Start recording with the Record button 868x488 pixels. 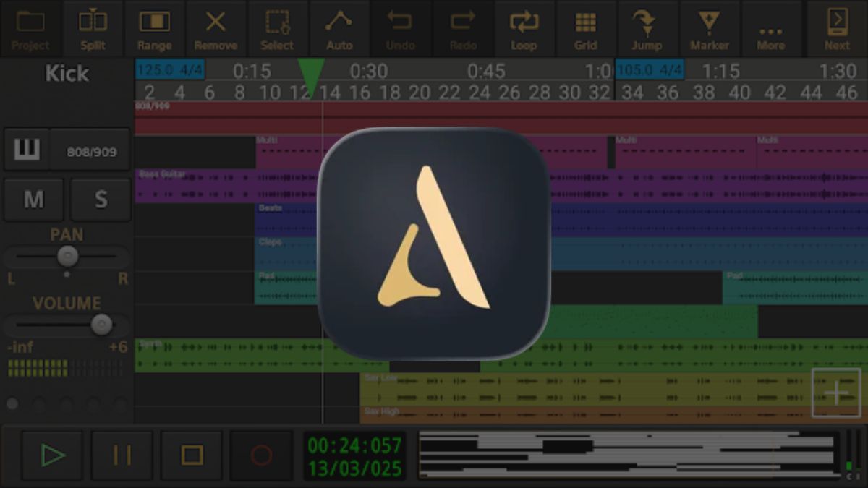tap(261, 455)
